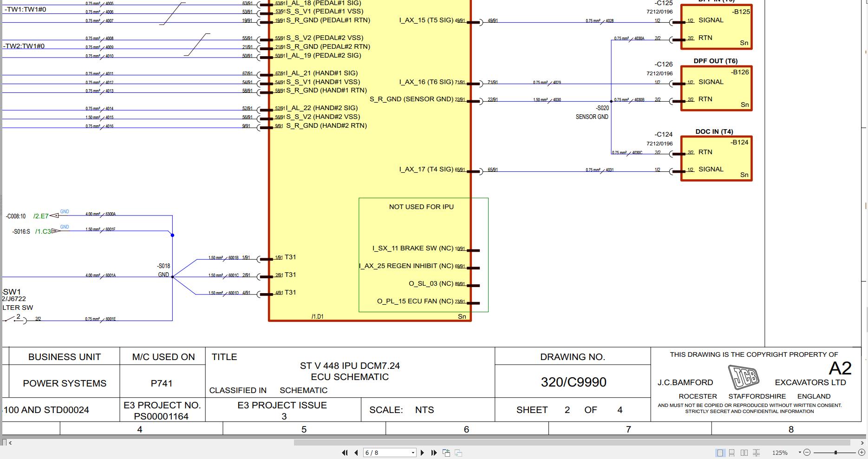Viewport: 868px width, 459px height.
Task: Switch to continuous scrolling mode
Action: (x=732, y=452)
